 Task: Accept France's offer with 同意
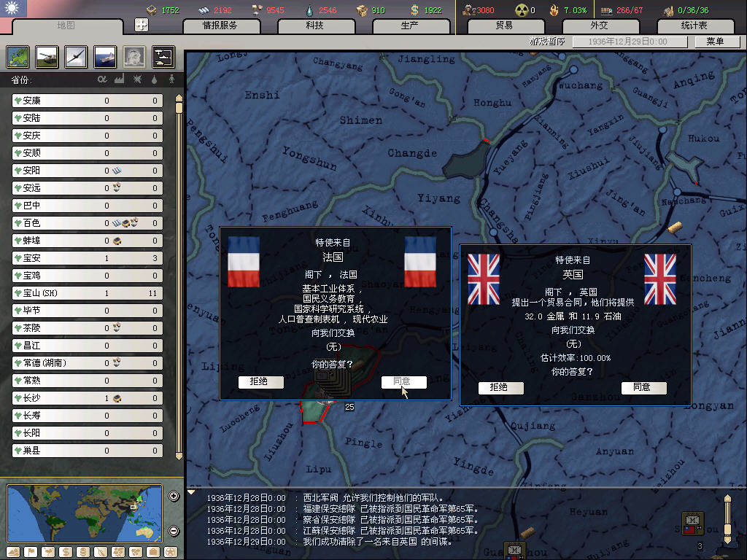point(403,382)
